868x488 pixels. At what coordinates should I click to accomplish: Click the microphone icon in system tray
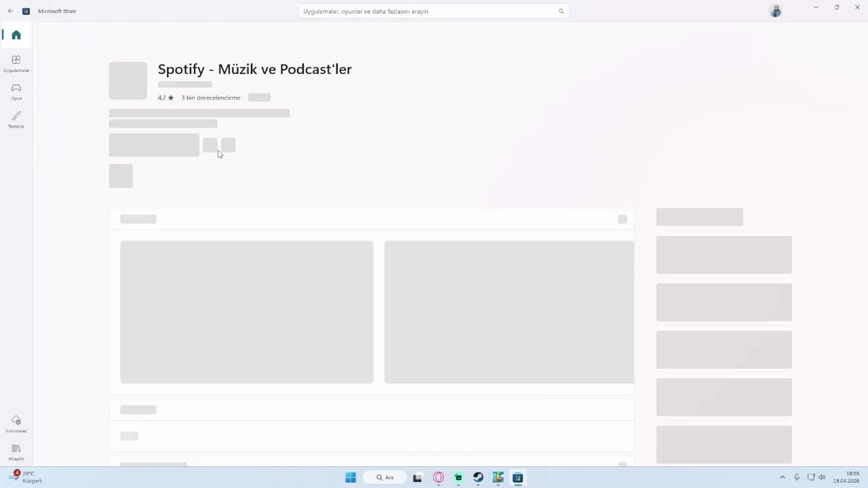(x=797, y=477)
